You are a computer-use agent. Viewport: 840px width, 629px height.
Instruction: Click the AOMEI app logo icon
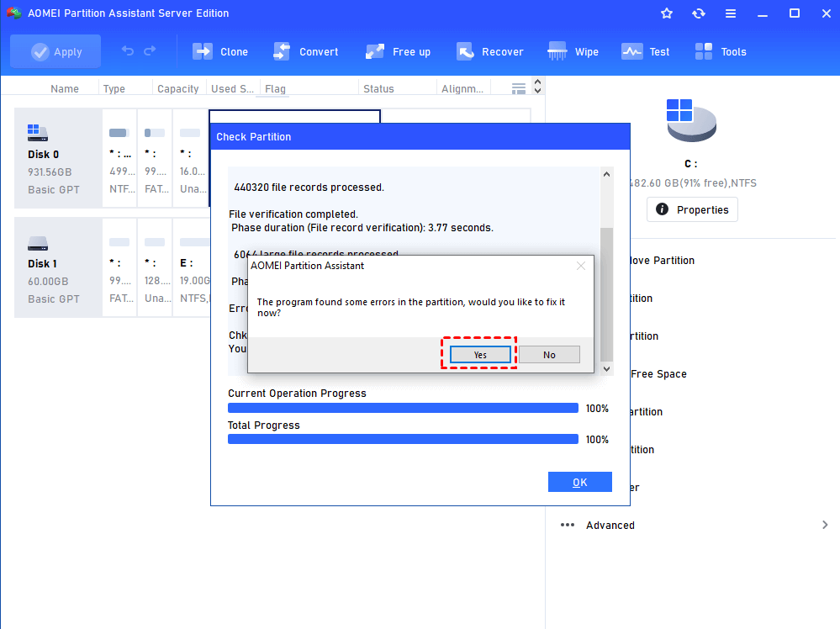pos(14,13)
